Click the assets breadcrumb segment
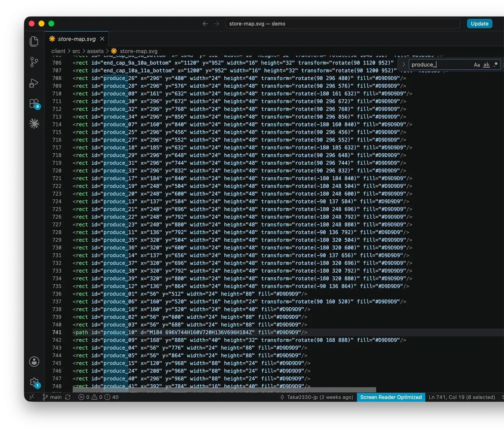This screenshot has width=504, height=433. tap(95, 51)
